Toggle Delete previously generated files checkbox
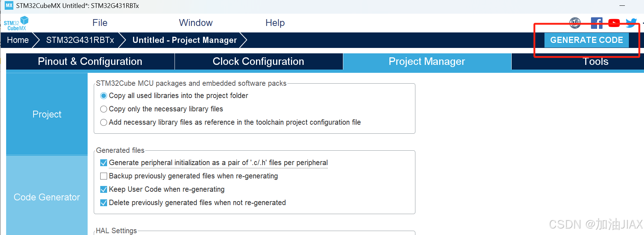644x235 pixels. click(x=103, y=203)
